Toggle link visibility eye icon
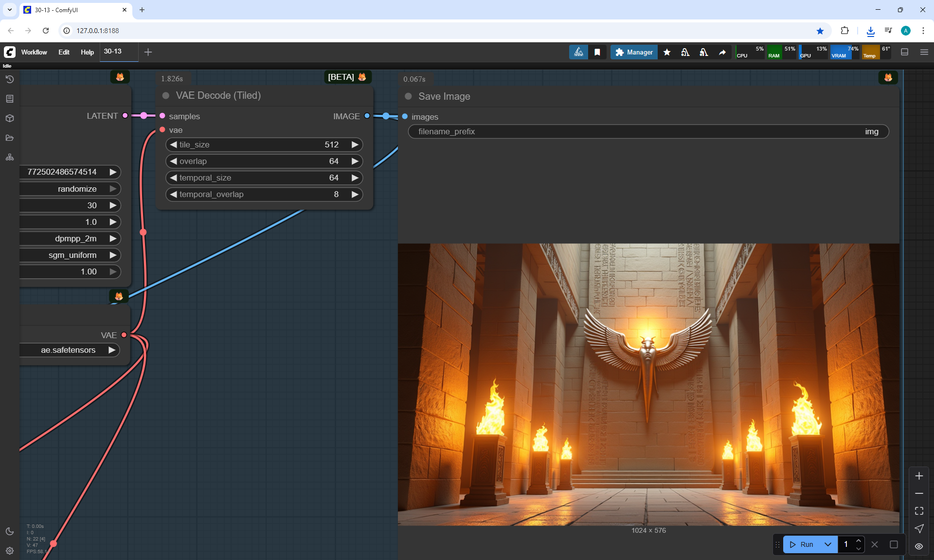Viewport: 934px width, 560px height. (x=919, y=546)
